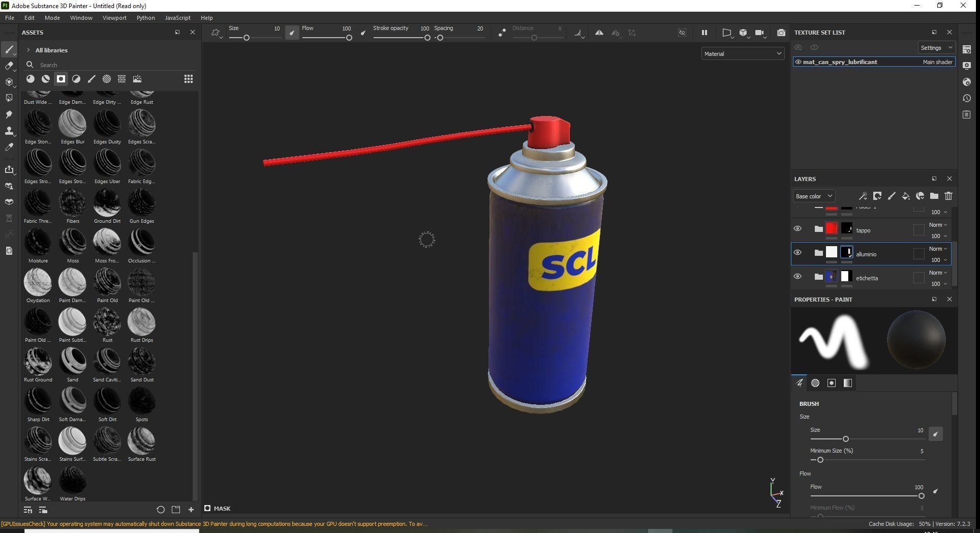
Task: Add effect to the layer
Action: [x=863, y=196]
